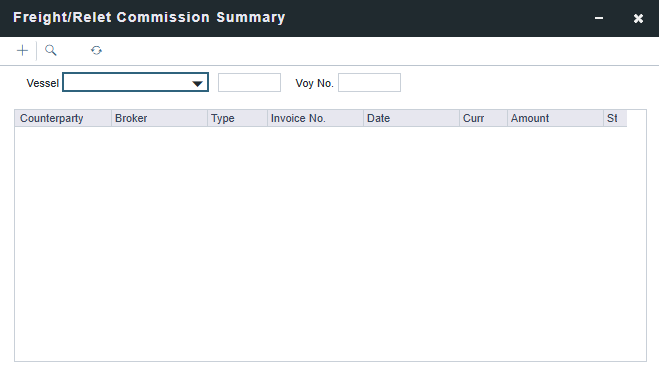Focus the Vessel combo box field
The height and width of the screenshot is (371, 659).
135,82
